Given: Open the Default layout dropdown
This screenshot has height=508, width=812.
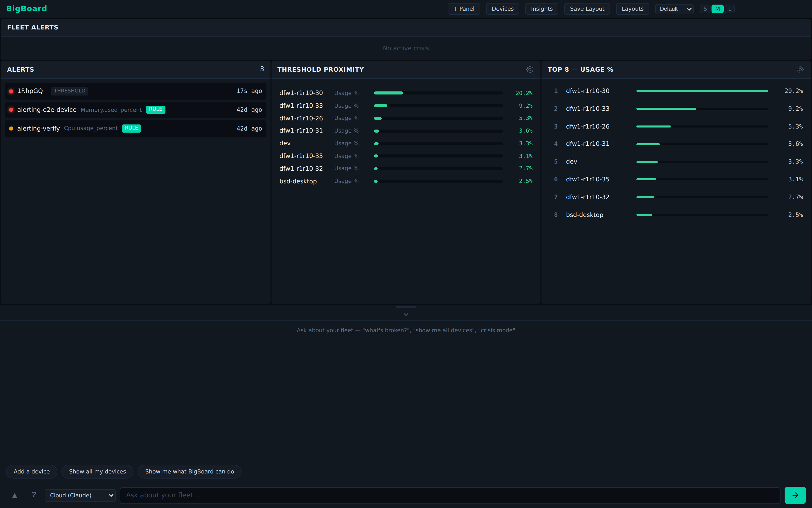Looking at the screenshot, I should [674, 9].
